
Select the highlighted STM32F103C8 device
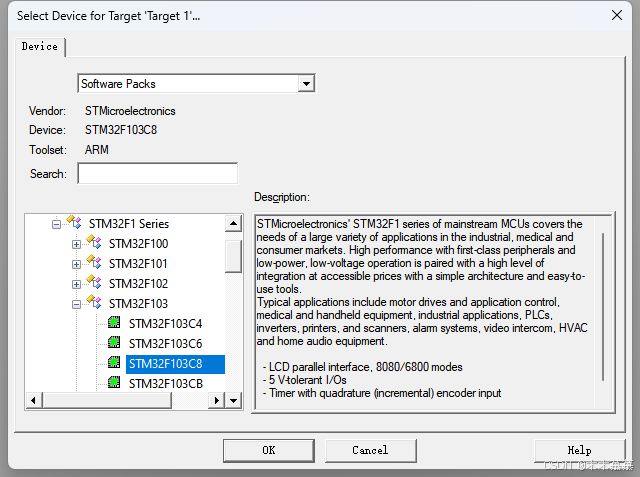pos(175,364)
